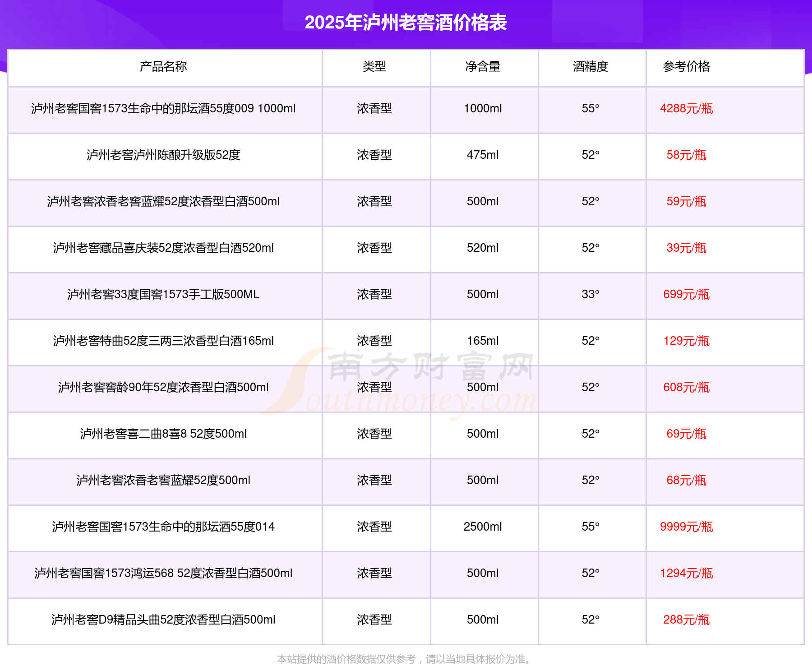
Task: Select the 参考价格 column header
Action: point(686,67)
